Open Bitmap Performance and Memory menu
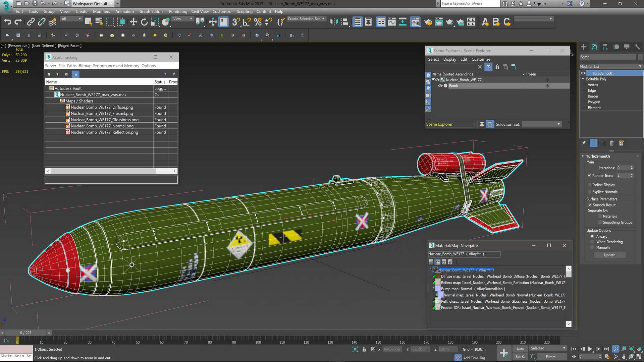 pos(109,66)
